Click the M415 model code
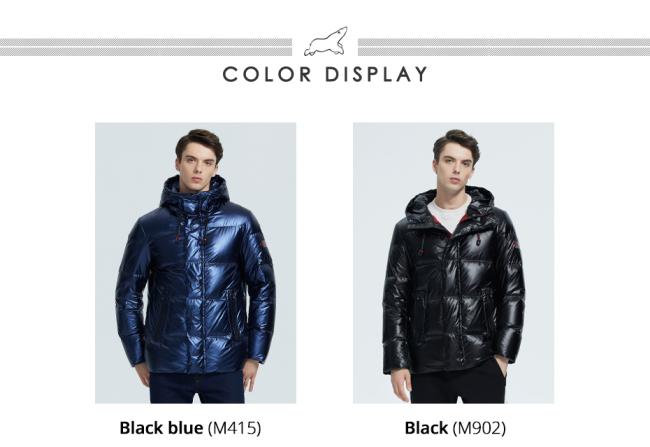This screenshot has height=447, width=650. point(235,428)
